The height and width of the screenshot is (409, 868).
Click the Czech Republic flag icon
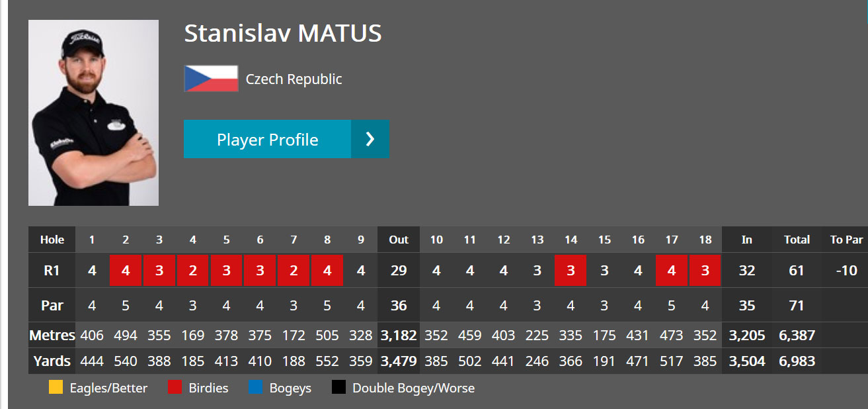tap(211, 79)
